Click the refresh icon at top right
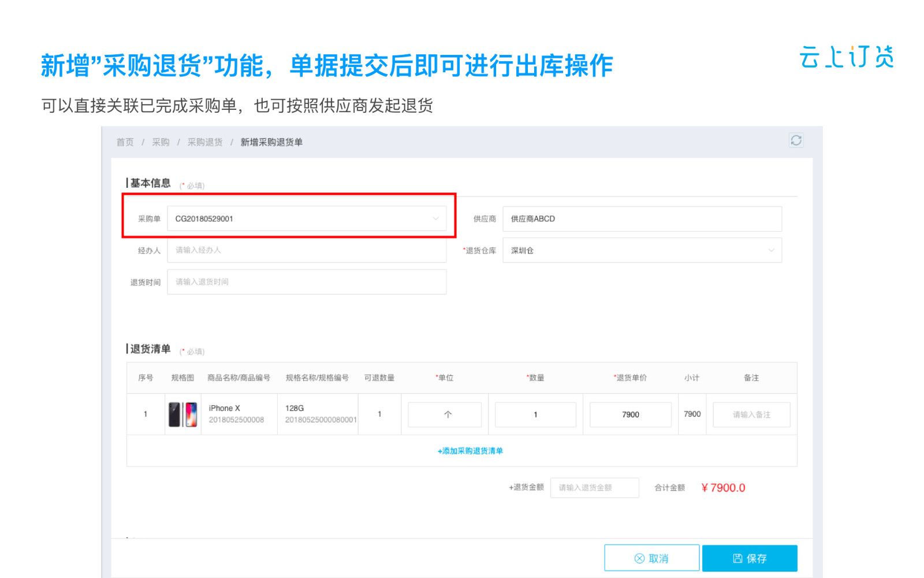 [796, 140]
